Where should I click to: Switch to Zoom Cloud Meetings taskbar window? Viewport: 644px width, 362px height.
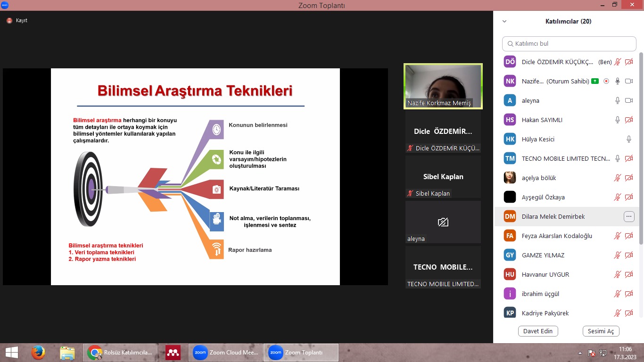pos(226,353)
